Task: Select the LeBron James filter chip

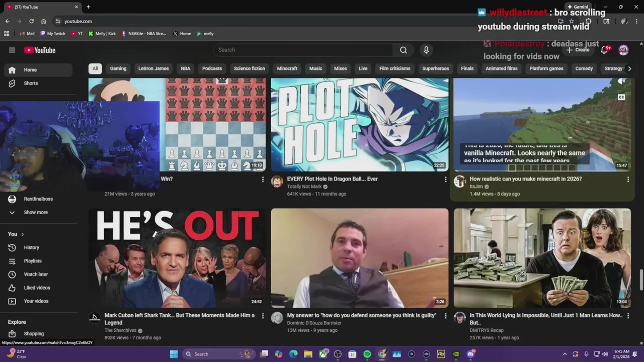Action: 153,68
